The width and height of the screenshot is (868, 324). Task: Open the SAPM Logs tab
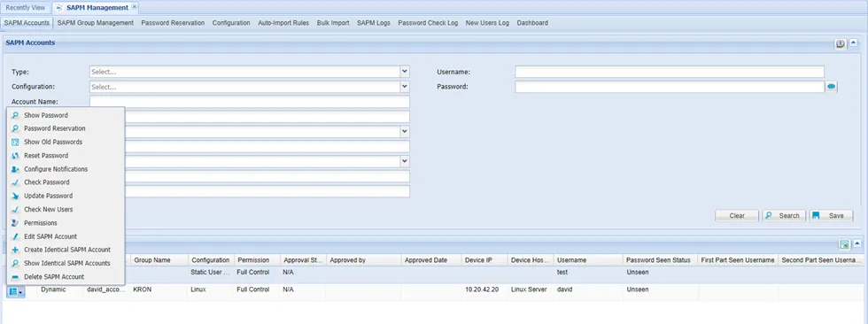[374, 23]
